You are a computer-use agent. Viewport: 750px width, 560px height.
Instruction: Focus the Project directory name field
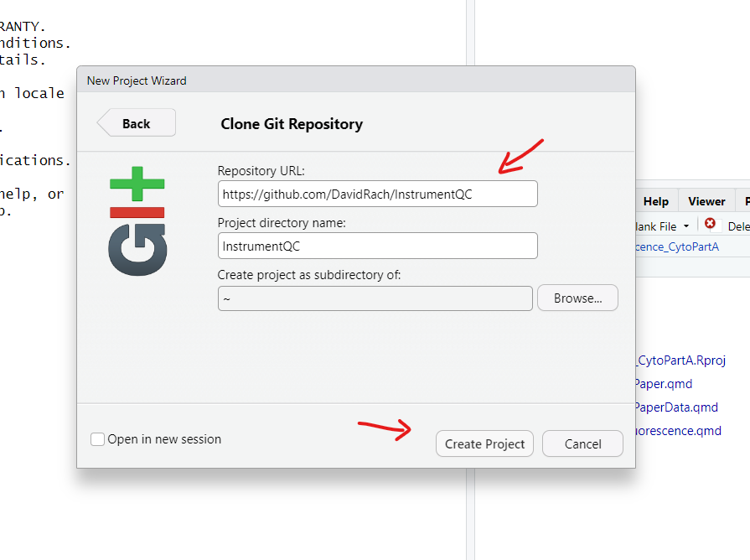coord(377,246)
